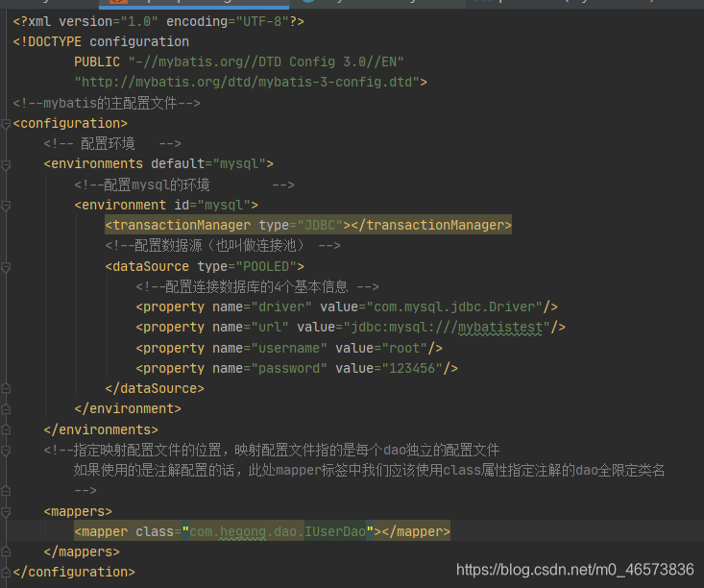Click "UTF-8" encoding value

262,21
